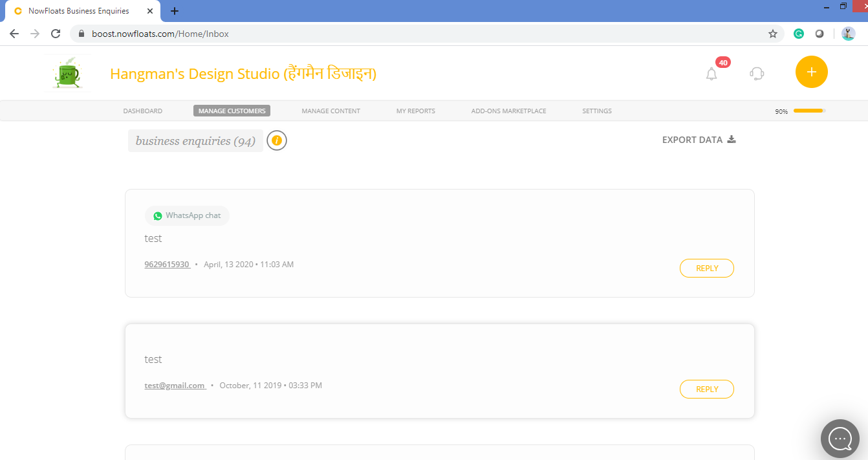Click the phone number 9629615930
The width and height of the screenshot is (868, 460).
click(167, 265)
